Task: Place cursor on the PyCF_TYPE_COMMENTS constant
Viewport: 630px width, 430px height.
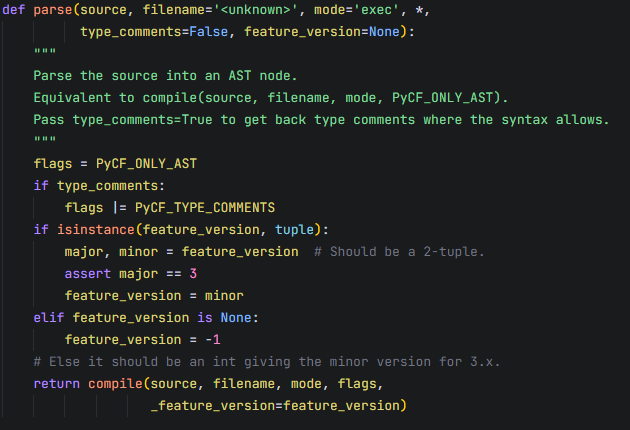Action: pyautogui.click(x=205, y=208)
